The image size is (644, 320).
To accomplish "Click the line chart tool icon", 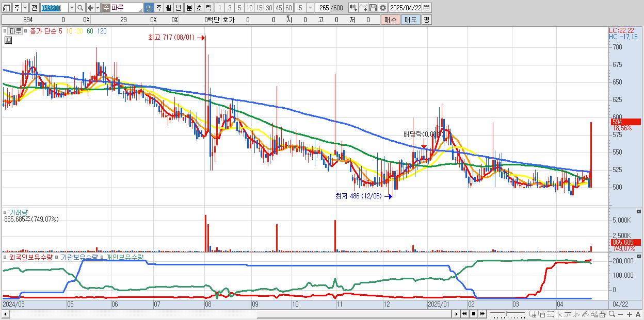I will (x=363, y=8).
